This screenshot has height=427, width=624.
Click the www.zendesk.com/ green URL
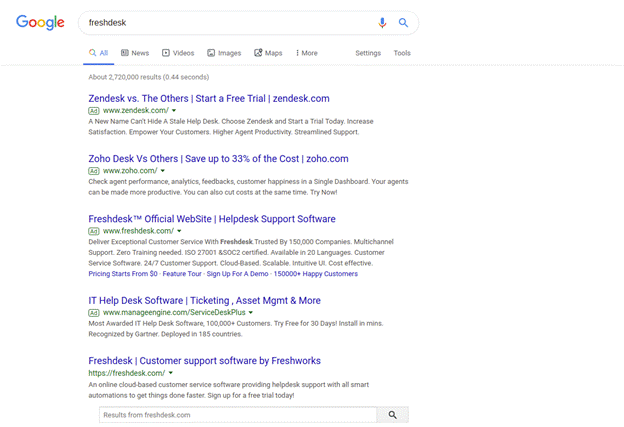tap(136, 111)
